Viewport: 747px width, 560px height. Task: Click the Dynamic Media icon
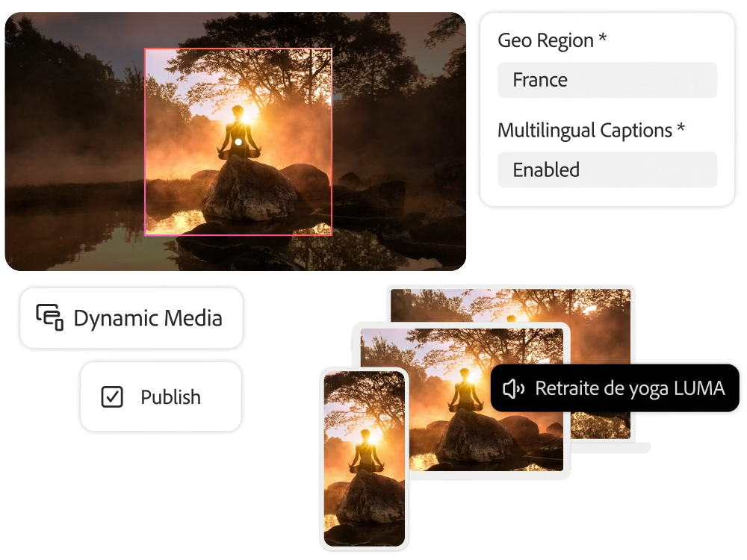50,317
